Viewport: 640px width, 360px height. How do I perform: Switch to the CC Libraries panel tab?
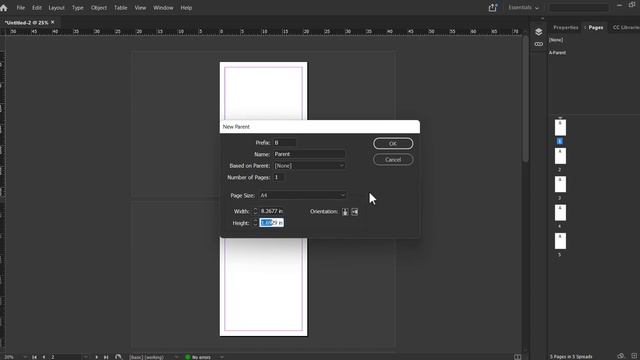(x=626, y=27)
